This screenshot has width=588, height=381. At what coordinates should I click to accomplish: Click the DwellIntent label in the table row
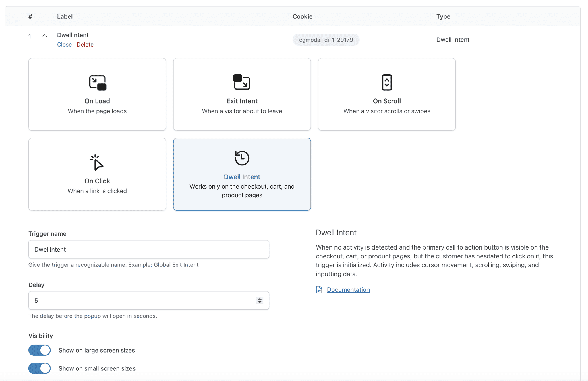coord(73,35)
